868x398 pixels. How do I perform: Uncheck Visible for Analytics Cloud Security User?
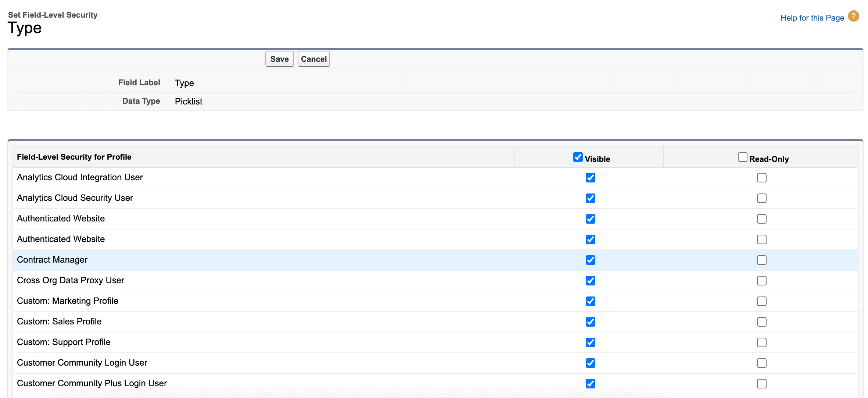tap(590, 198)
